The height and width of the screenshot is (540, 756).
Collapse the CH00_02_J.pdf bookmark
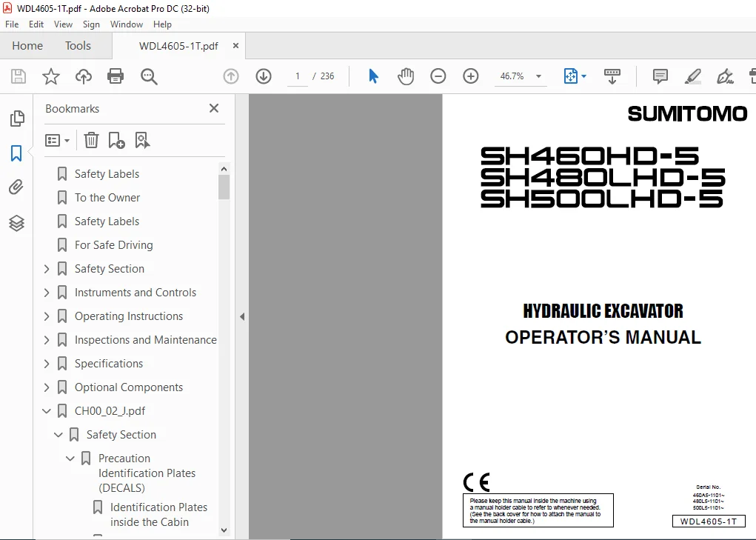[x=47, y=411]
